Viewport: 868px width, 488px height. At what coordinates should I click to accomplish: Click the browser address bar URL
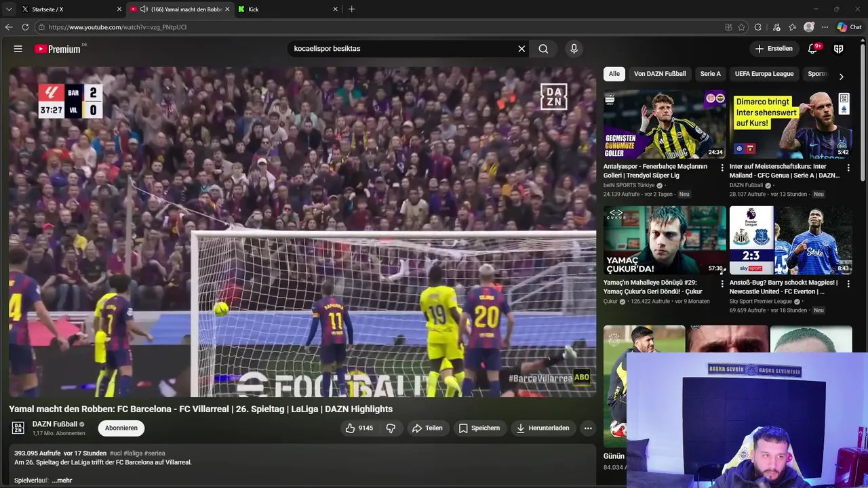click(117, 27)
